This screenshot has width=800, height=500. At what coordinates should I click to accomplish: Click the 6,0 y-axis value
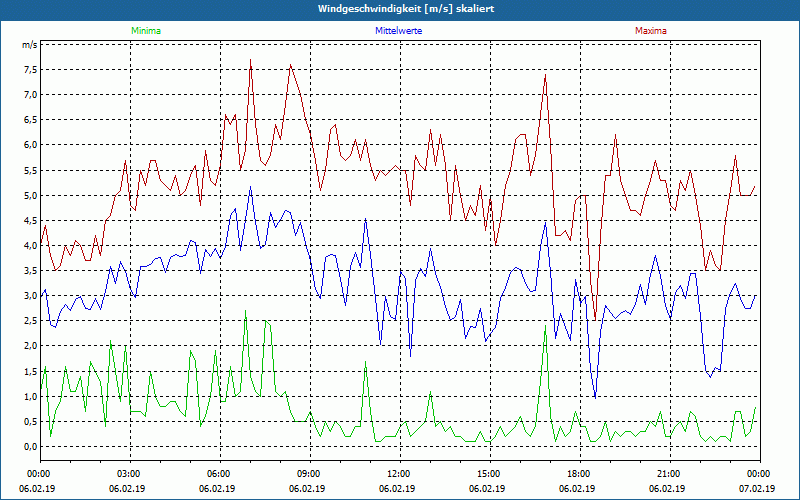(31, 145)
